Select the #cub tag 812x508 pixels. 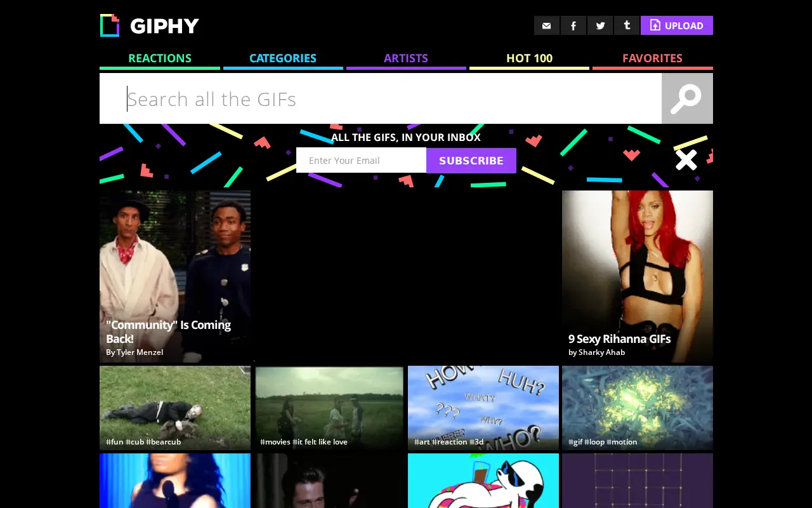click(134, 442)
